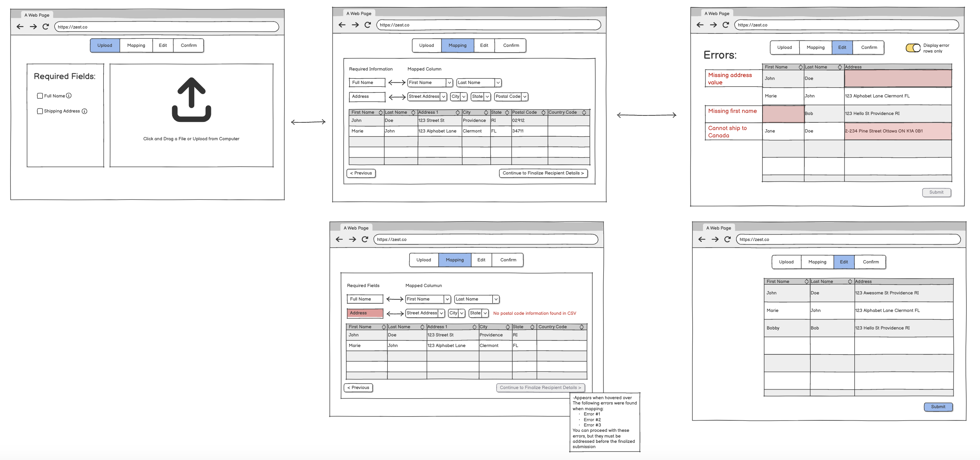Click the sort diamond on Address column
This screenshot has width=980, height=460.
(458, 112)
